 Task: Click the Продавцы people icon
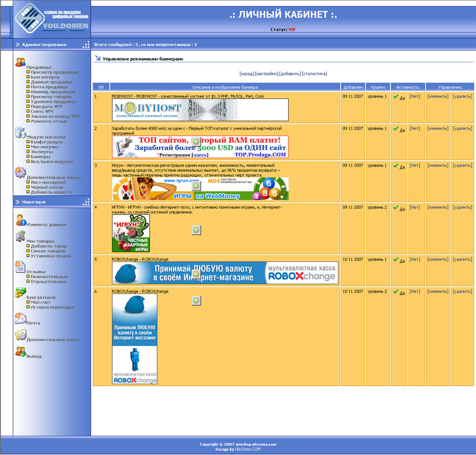(x=21, y=62)
